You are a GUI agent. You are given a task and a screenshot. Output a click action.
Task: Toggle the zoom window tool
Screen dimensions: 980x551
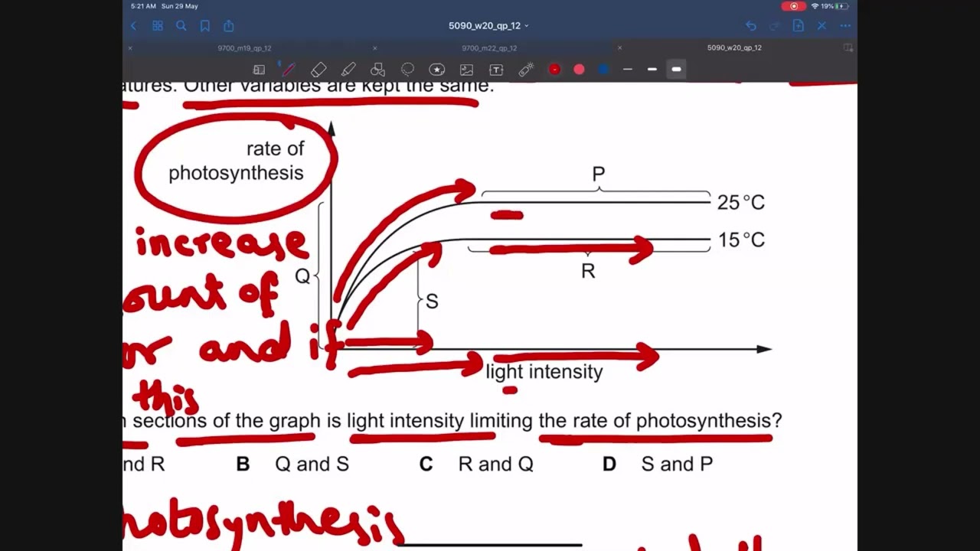(259, 70)
